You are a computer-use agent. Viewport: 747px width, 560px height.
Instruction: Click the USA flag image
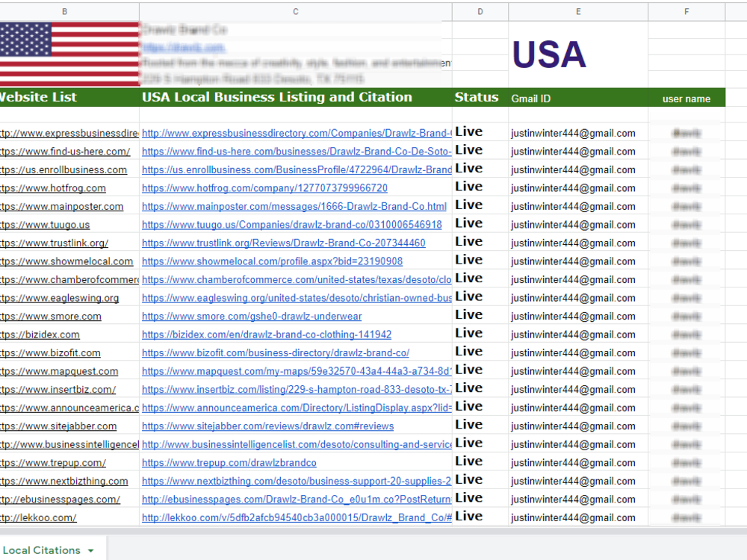[69, 54]
